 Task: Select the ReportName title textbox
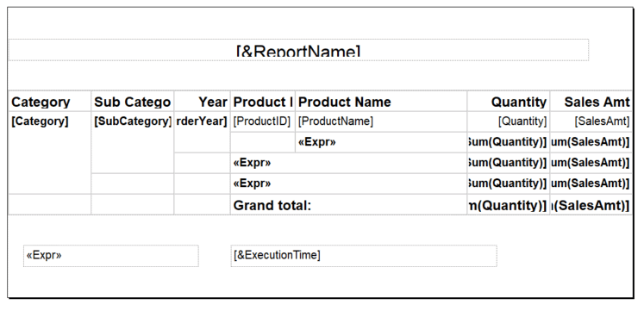(298, 50)
